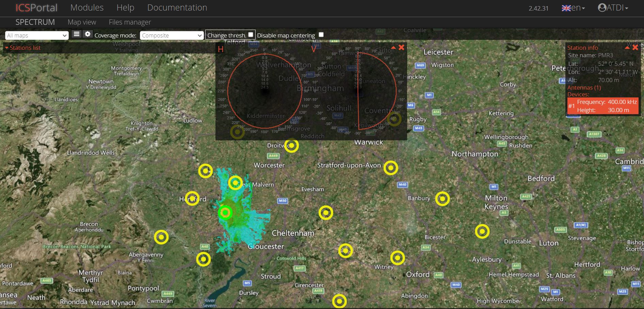This screenshot has height=309, width=644.
Task: Select station marker on Hereford label
Action: 192,198
